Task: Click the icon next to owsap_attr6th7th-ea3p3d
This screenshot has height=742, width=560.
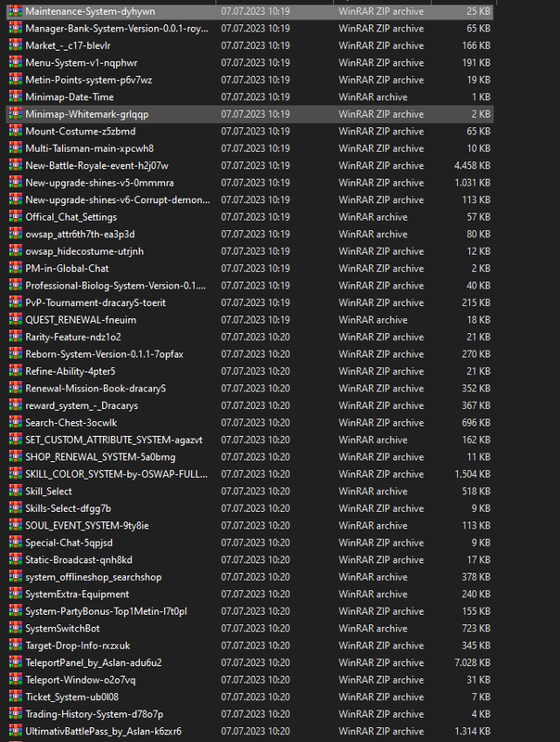Action: click(x=16, y=234)
